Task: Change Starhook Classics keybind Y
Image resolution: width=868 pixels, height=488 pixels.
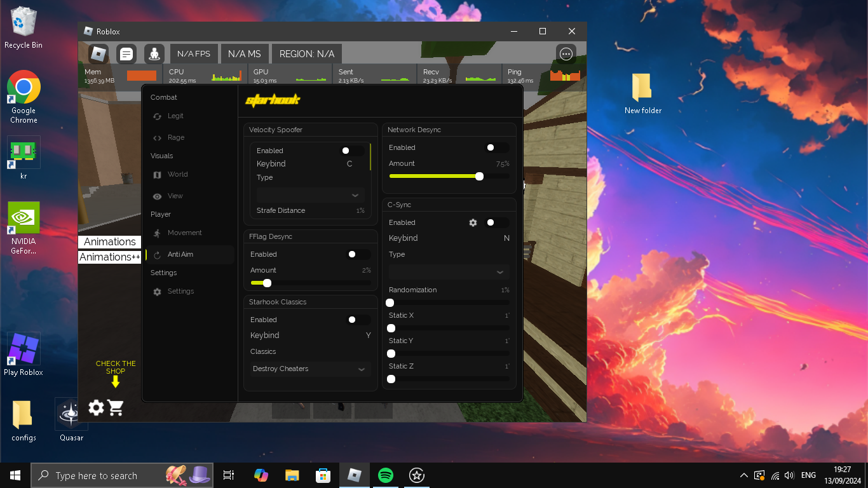Action: [369, 335]
